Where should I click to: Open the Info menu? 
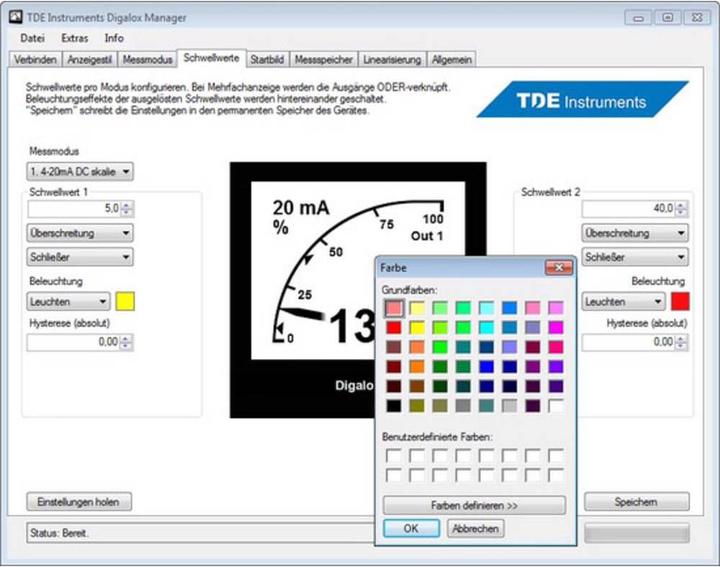(x=114, y=38)
